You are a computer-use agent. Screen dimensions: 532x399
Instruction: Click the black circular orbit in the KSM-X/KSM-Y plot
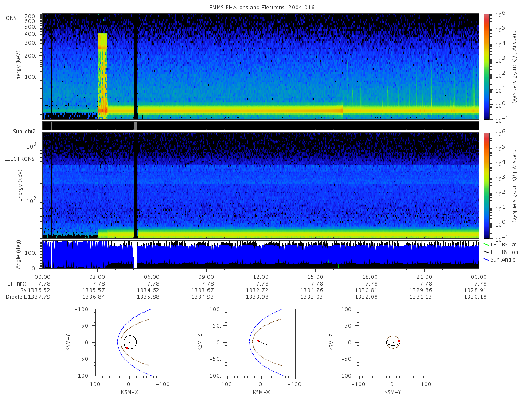[x=130, y=342]
